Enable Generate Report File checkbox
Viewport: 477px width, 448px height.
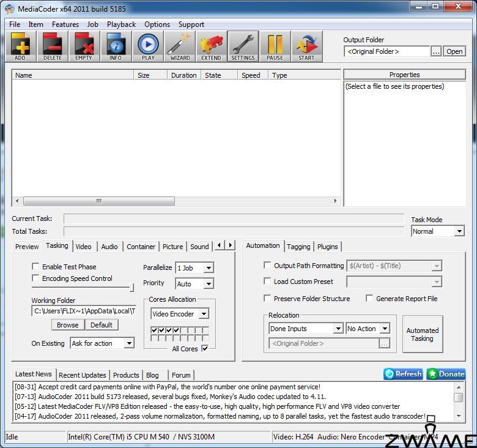369,298
